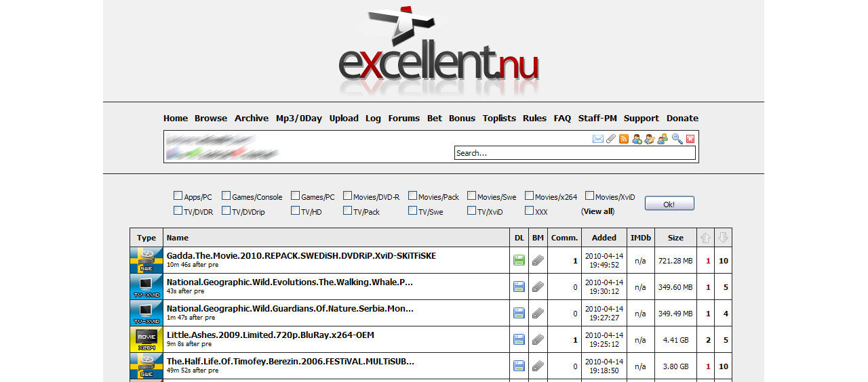Open the Browse menu item
The image size is (868, 382).
[211, 118]
